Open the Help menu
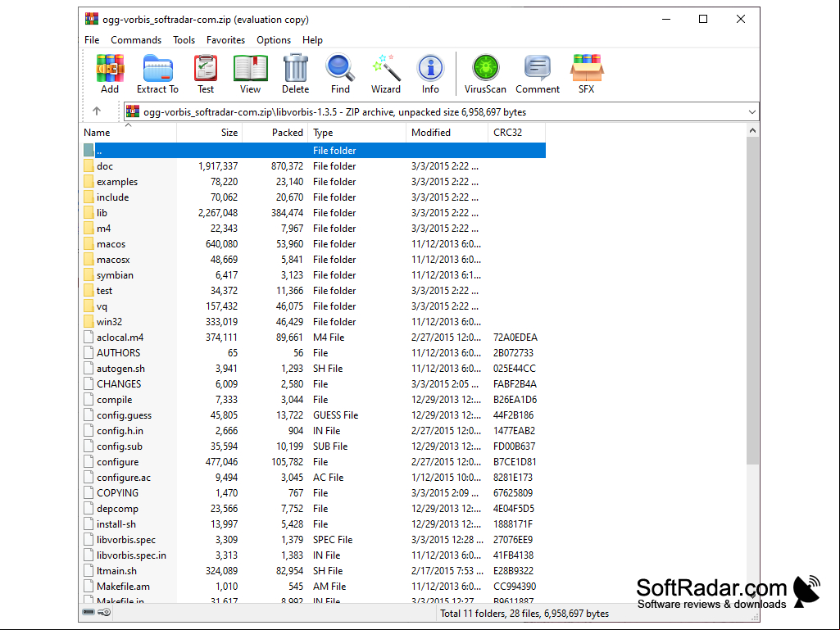This screenshot has height=630, width=840. 312,40
